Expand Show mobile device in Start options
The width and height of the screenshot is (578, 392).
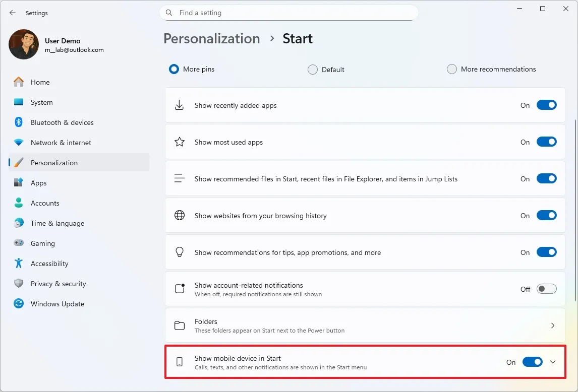pos(553,362)
